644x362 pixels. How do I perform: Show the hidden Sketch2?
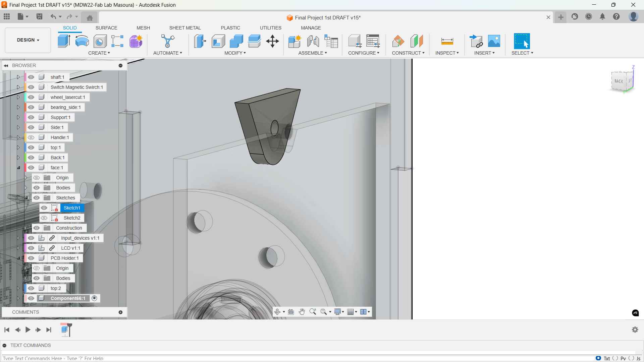[x=44, y=218]
